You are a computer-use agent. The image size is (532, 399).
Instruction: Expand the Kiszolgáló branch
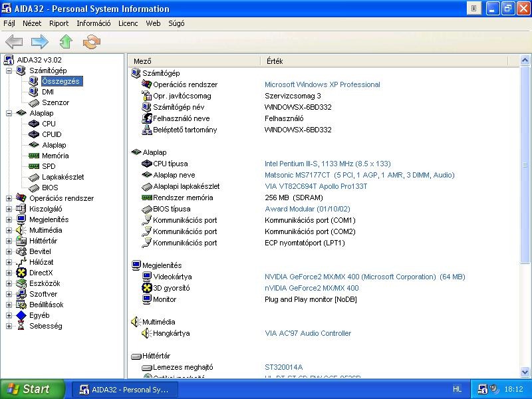[x=9, y=209]
